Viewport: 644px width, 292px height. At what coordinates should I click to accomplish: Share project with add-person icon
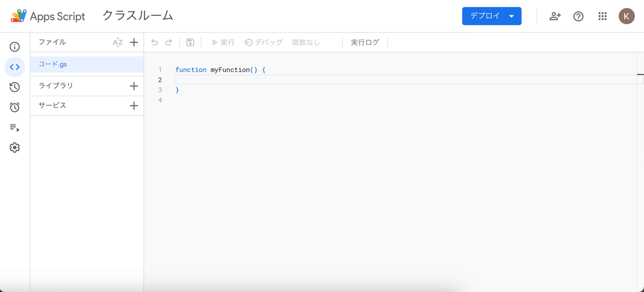(x=555, y=16)
